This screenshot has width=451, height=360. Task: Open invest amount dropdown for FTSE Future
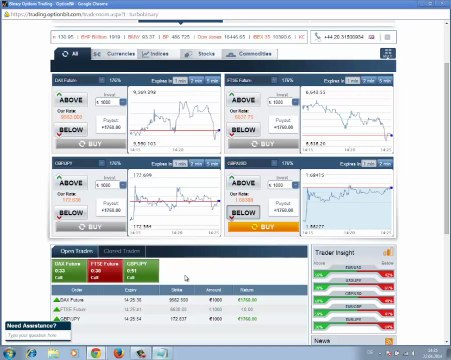click(x=295, y=102)
